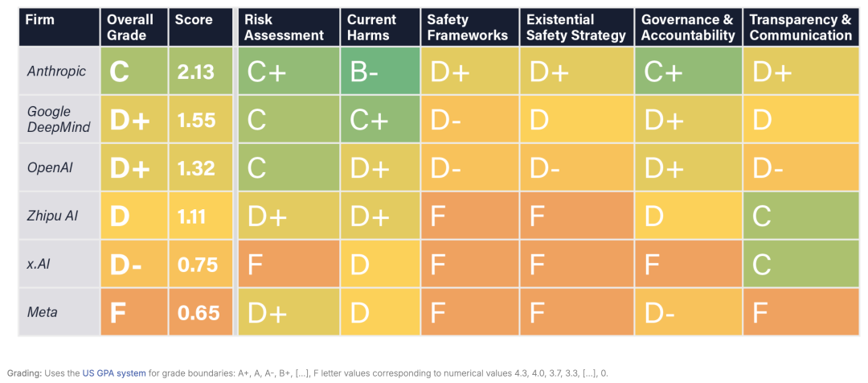
Task: Select OpenAI's overall grade D+ cell
Action: (133, 167)
